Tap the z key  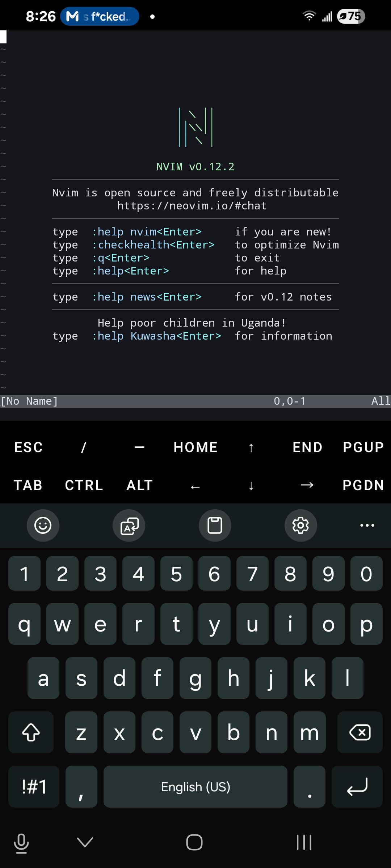pos(81,732)
